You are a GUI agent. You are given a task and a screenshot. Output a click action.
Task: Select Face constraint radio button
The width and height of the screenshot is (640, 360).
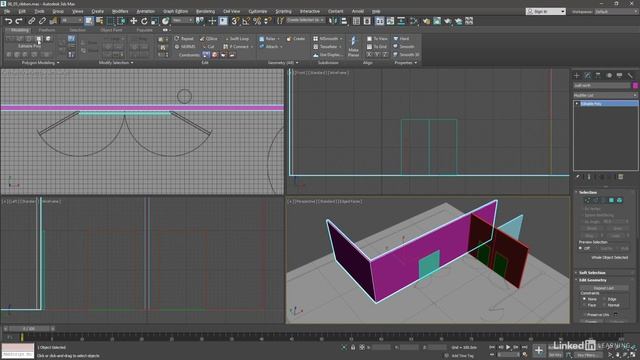point(584,305)
